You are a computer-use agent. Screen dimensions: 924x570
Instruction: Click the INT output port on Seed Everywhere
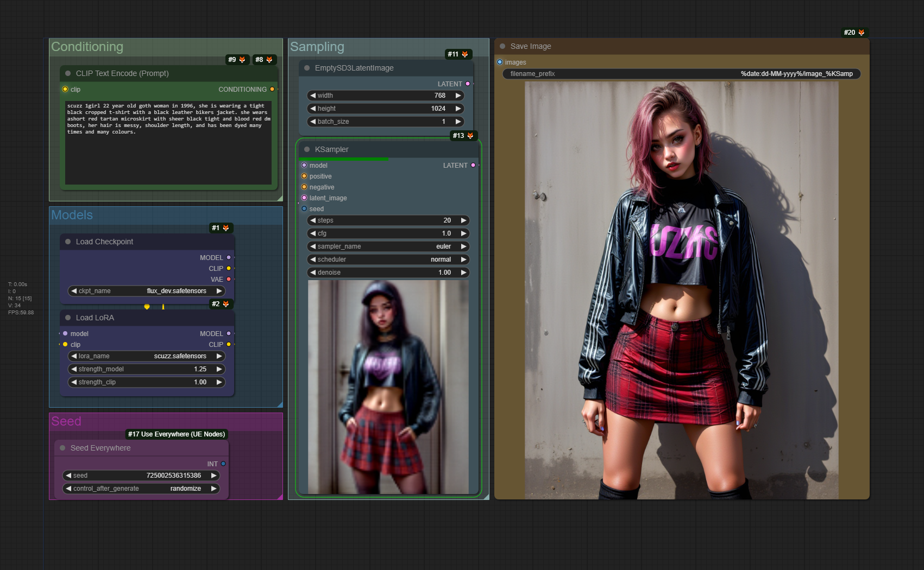pos(223,464)
